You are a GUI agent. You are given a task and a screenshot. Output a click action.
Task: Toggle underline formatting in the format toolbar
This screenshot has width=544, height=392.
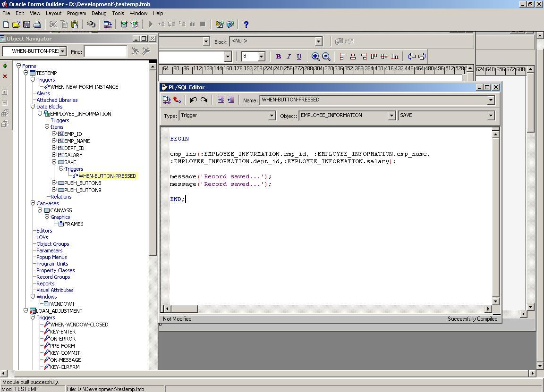tap(299, 56)
